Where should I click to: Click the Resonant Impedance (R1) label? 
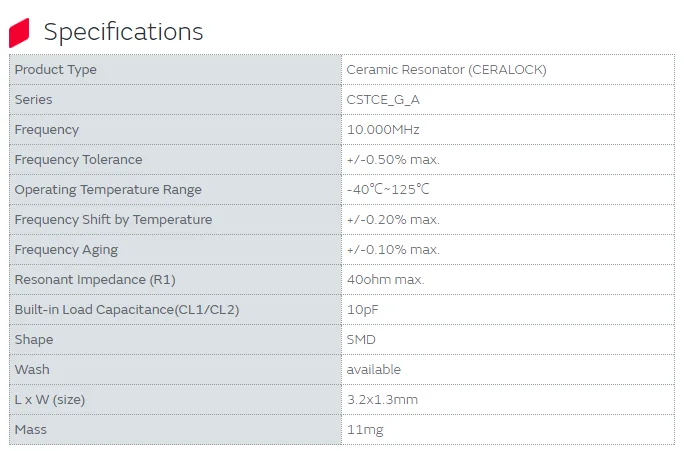[95, 280]
